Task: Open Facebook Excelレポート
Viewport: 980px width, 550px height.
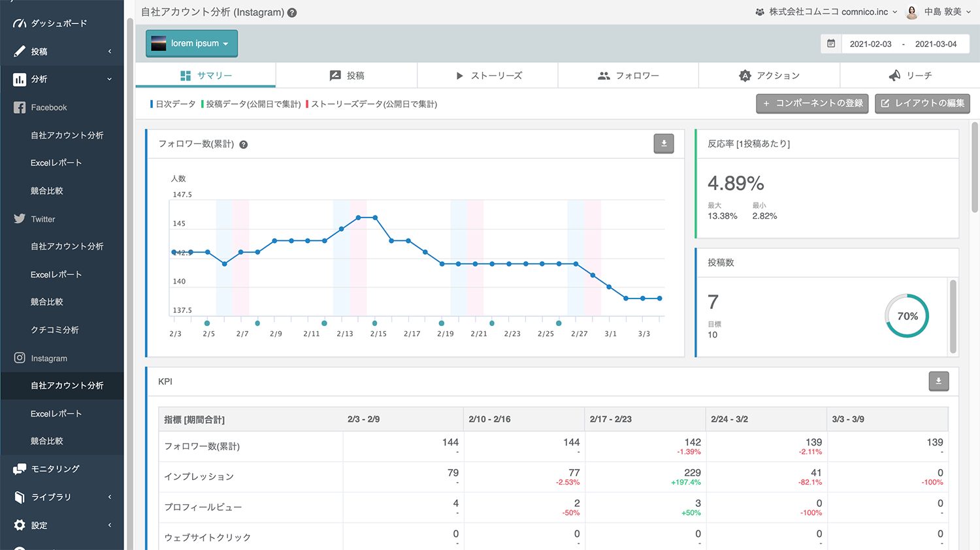Action: (56, 163)
